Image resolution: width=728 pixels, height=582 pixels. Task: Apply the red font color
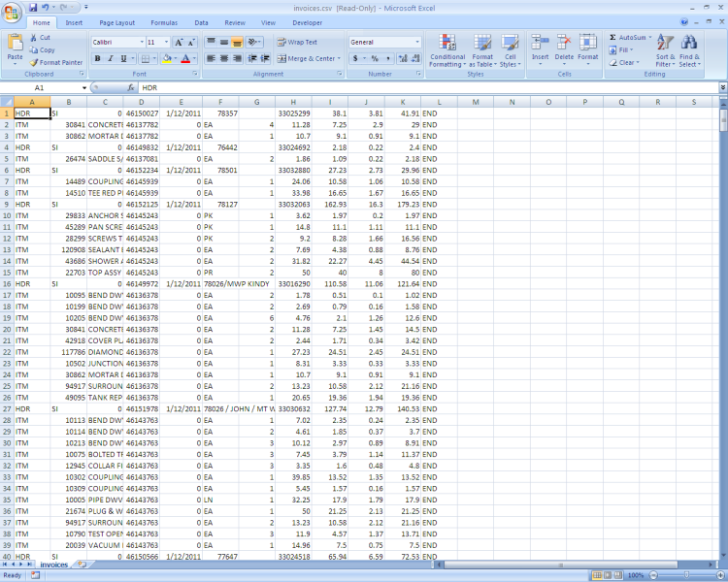(x=185, y=58)
